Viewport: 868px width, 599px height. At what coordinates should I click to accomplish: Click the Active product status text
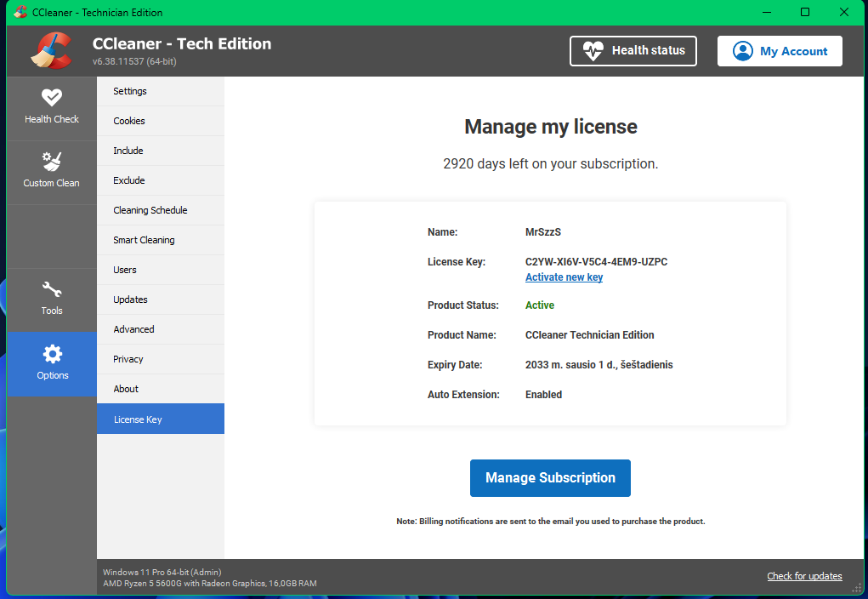[540, 305]
